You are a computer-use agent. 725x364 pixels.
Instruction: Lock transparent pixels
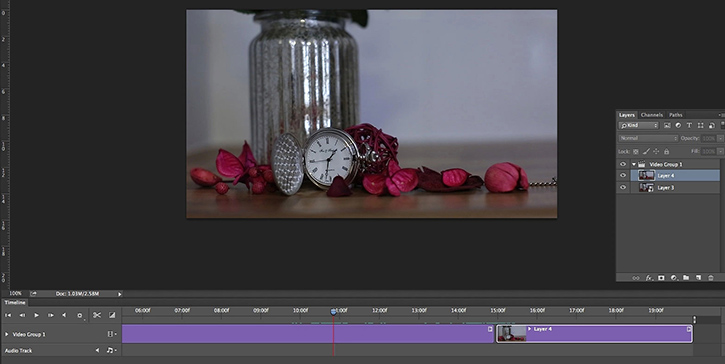point(636,151)
